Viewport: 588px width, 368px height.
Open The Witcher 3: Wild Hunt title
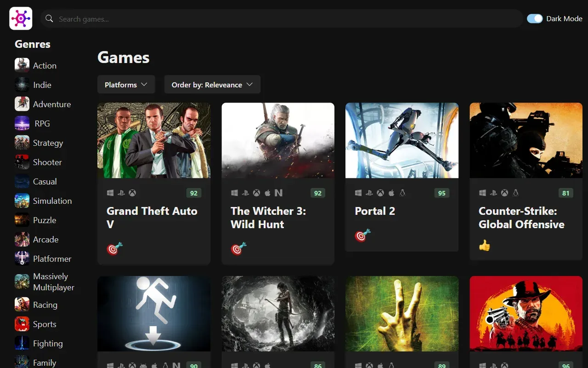pos(268,218)
